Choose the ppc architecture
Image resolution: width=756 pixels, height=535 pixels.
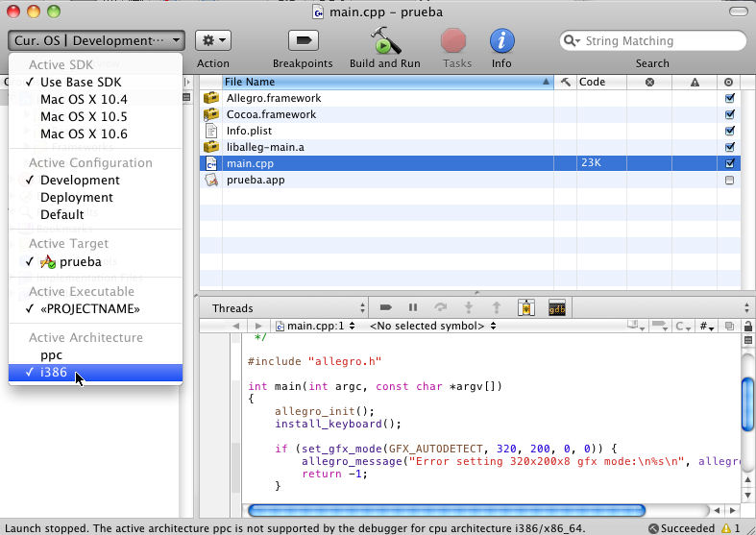95,355
